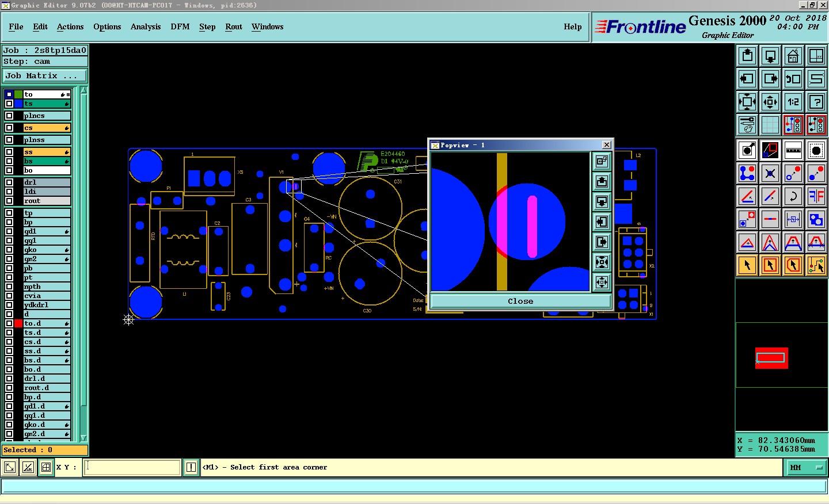Toggle visibility checkbox for layer 'npth'
This screenshot has height=504, width=829.
pyautogui.click(x=9, y=287)
